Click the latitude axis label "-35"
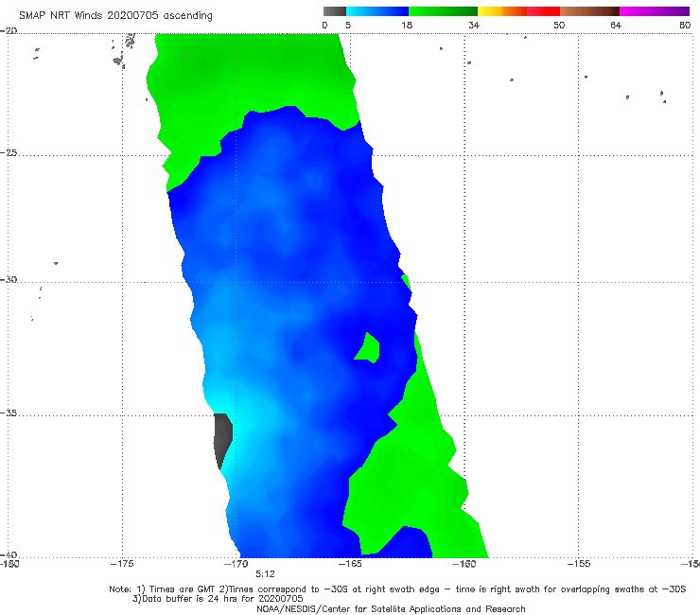 tap(9, 413)
